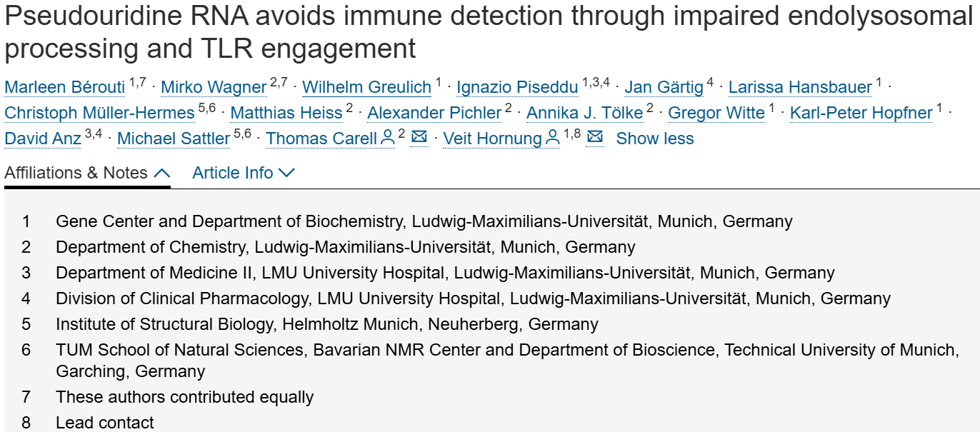980x432 pixels.
Task: View author Ignazio Piseddu details
Action: (517, 87)
